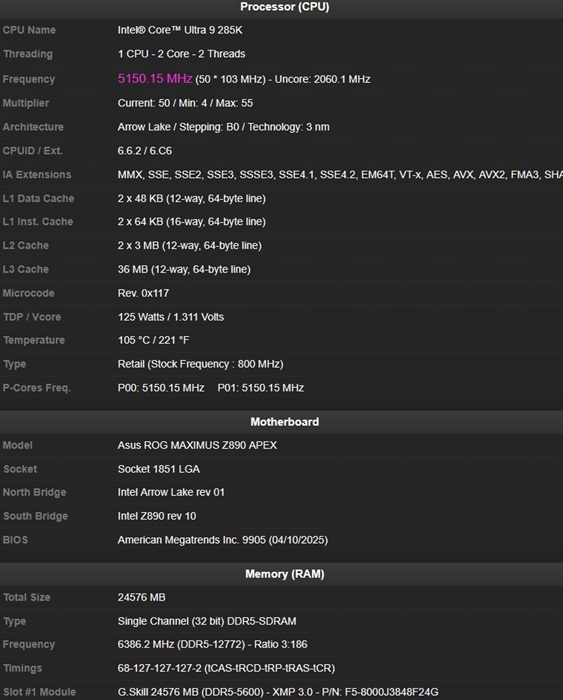563x700 pixels.
Task: Select the Total Size 24576 MB value
Action: (142, 598)
